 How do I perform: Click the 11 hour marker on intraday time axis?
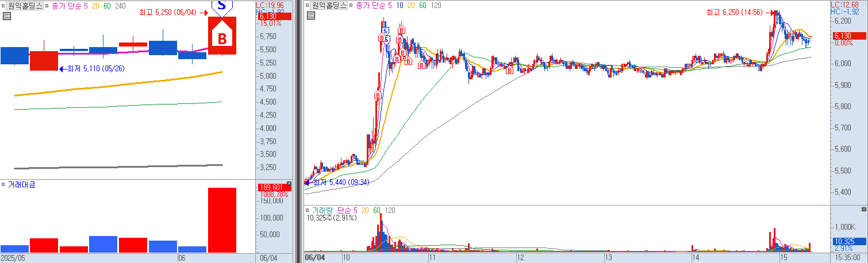pyautogui.click(x=431, y=258)
